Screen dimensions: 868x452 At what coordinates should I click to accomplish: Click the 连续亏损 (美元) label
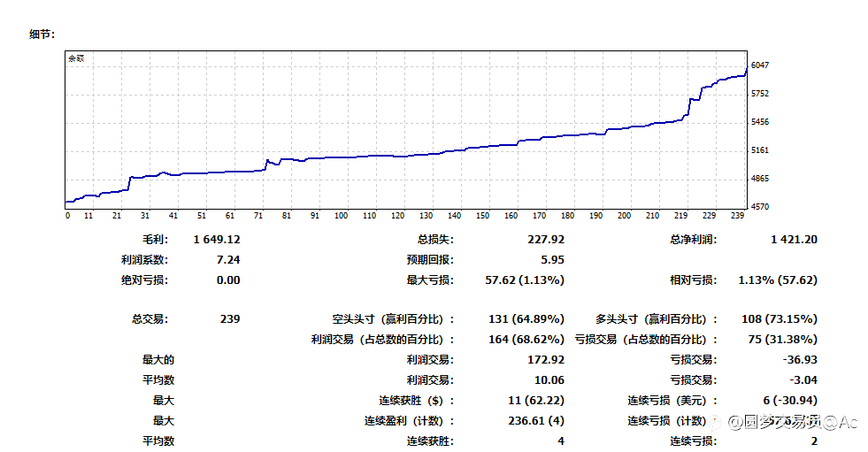672,401
